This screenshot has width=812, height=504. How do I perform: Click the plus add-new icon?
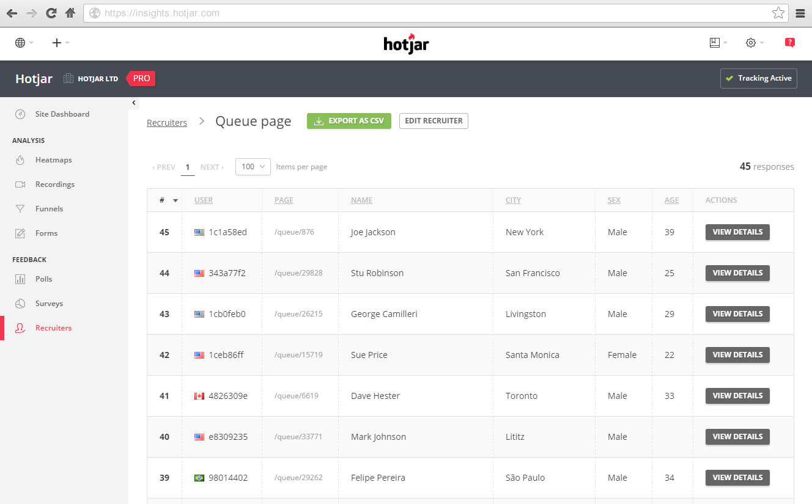pyautogui.click(x=57, y=43)
